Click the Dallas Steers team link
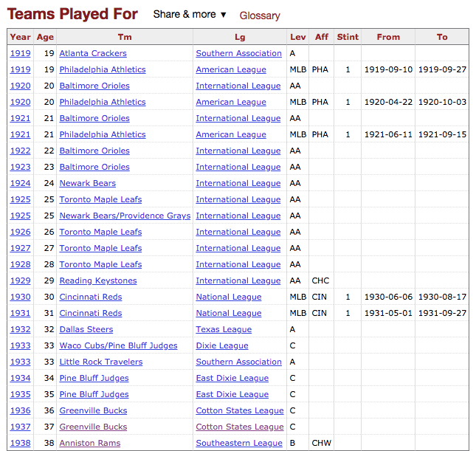 (x=86, y=329)
